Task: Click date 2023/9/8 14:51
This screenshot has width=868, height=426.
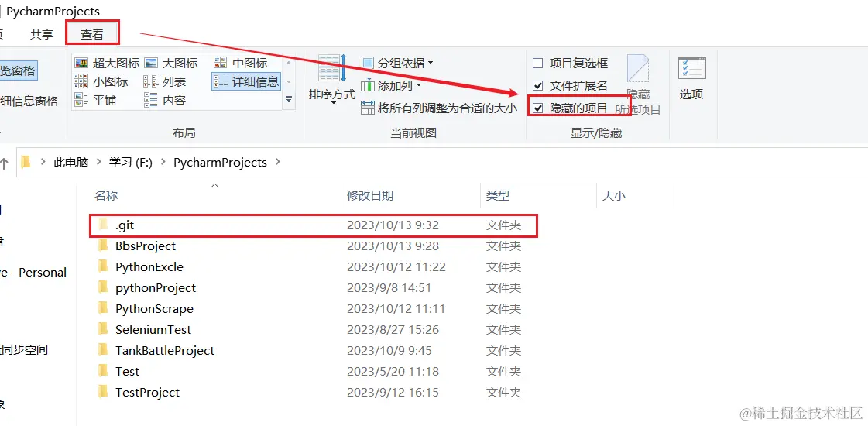Action: click(389, 288)
